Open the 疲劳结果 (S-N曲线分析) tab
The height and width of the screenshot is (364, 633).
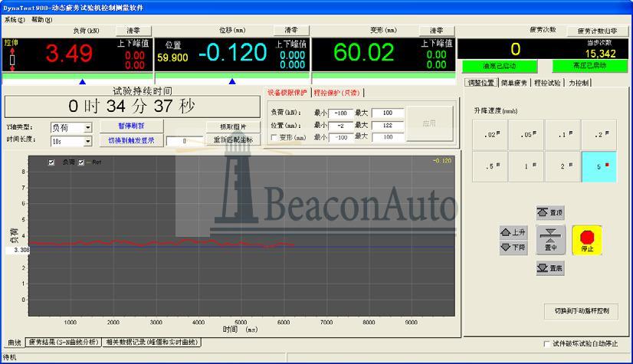(x=63, y=343)
